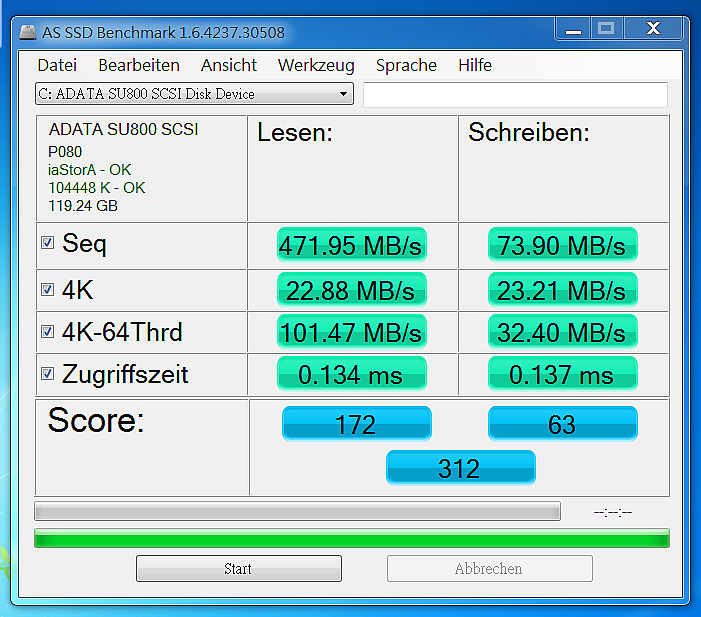Open the Werkzeug menu

(316, 65)
